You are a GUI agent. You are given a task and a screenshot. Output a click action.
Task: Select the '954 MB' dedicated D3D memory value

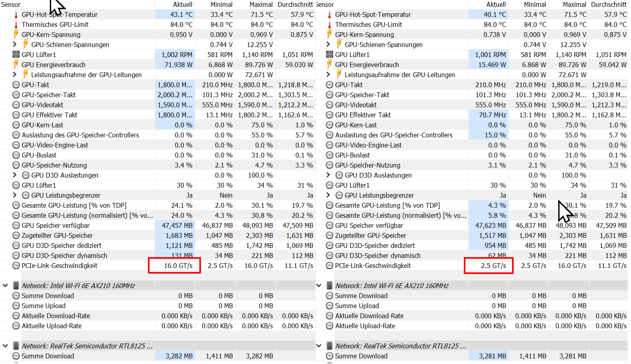[495, 245]
